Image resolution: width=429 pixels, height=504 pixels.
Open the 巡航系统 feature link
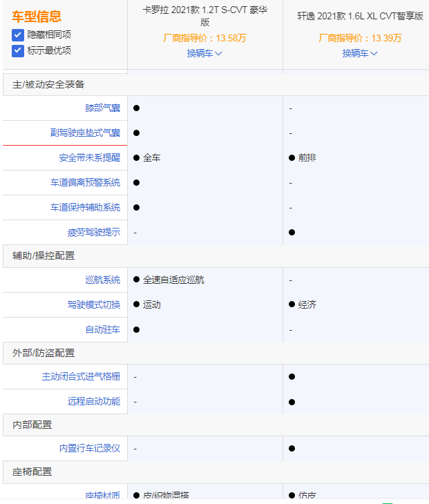point(102,280)
